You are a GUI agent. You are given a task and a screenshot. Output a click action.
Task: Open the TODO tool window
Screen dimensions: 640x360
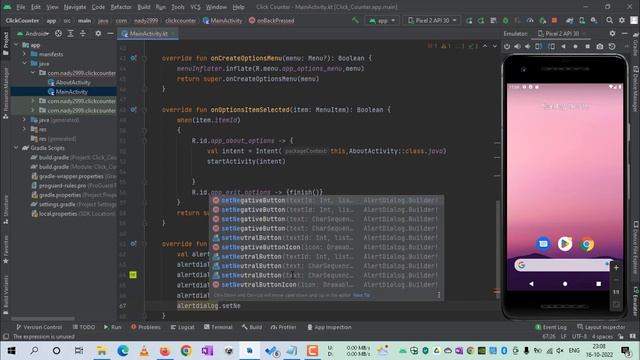point(84,327)
